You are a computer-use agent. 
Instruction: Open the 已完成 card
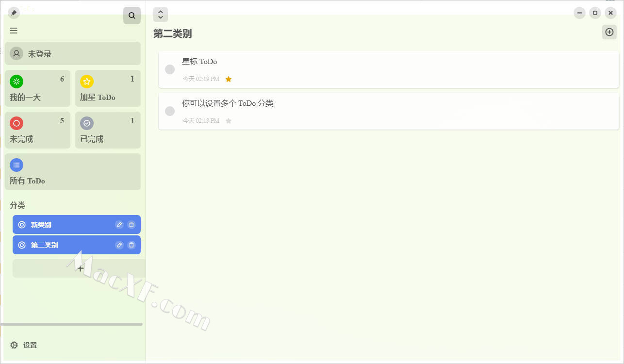108,130
